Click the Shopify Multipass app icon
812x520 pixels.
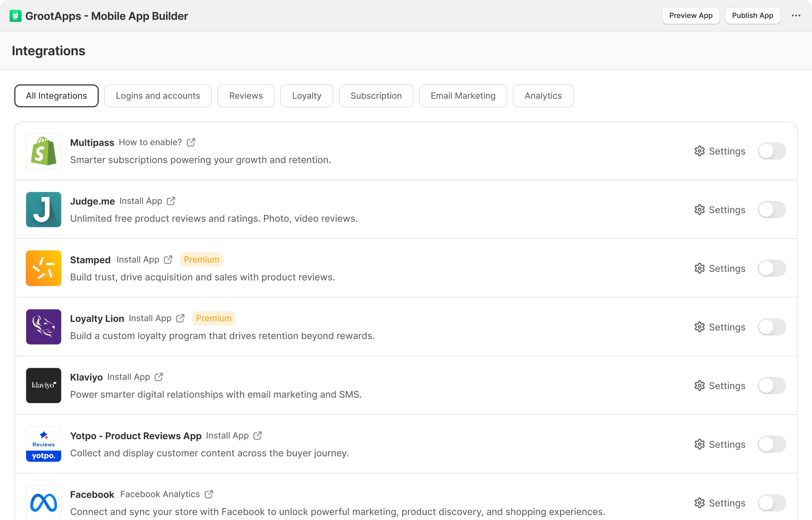click(x=44, y=151)
